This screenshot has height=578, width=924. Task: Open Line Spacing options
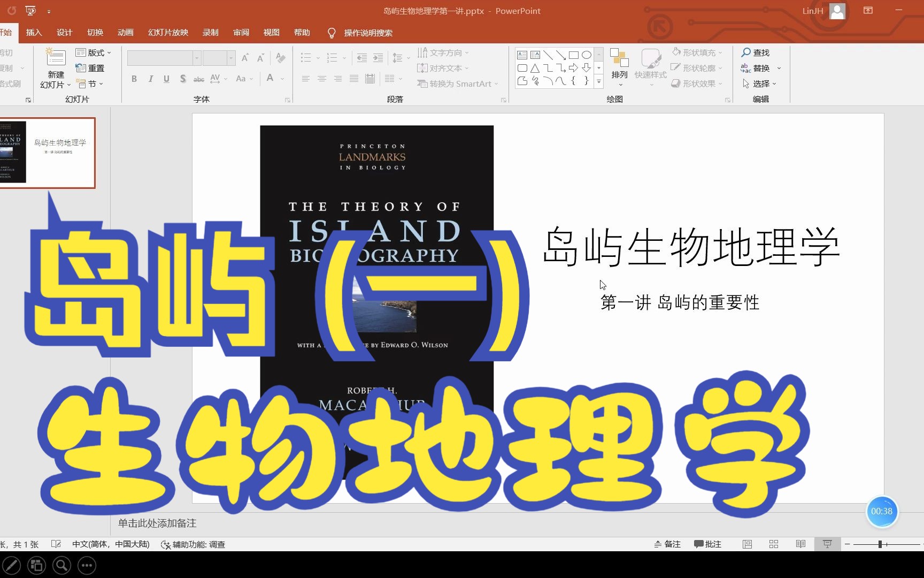tap(401, 58)
